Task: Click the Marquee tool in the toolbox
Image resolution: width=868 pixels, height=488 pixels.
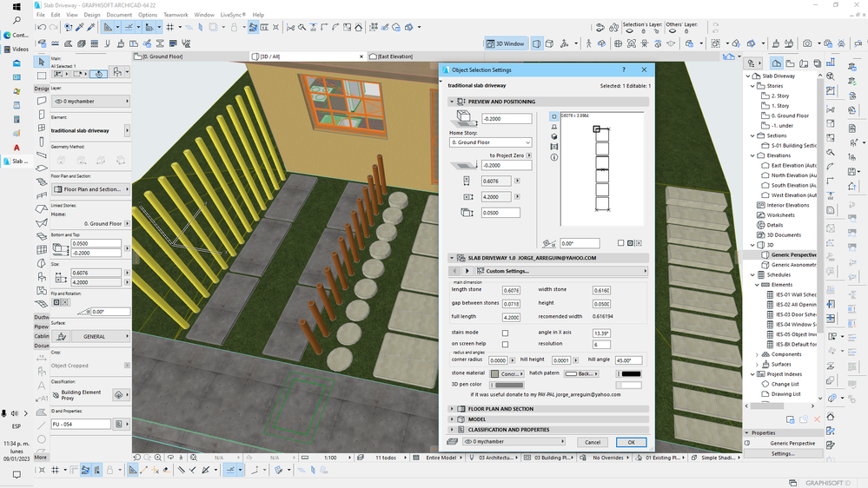Action: point(41,76)
